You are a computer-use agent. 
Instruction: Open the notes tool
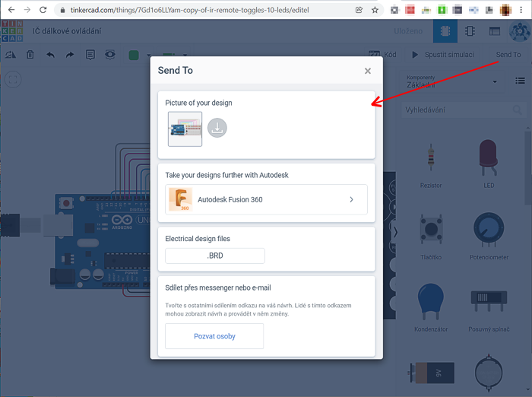point(90,54)
